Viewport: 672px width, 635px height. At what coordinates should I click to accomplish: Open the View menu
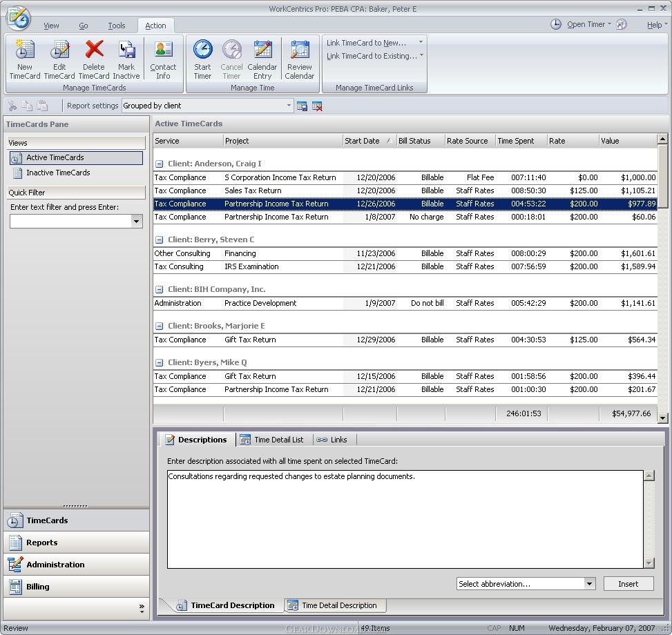tap(51, 26)
